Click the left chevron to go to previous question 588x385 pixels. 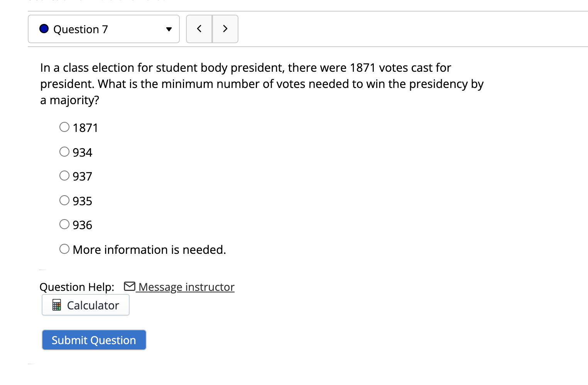point(199,29)
